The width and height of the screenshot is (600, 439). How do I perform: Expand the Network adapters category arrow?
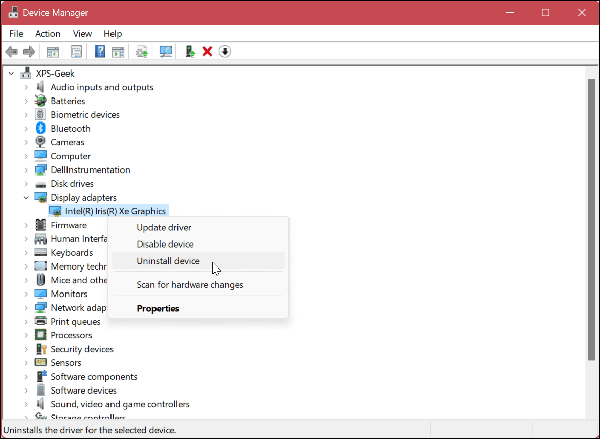tap(26, 308)
